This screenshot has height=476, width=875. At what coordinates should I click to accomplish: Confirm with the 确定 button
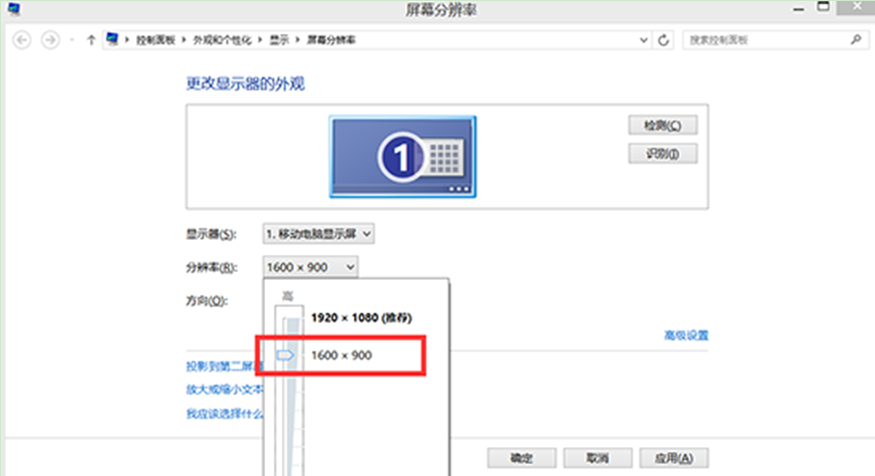522,458
